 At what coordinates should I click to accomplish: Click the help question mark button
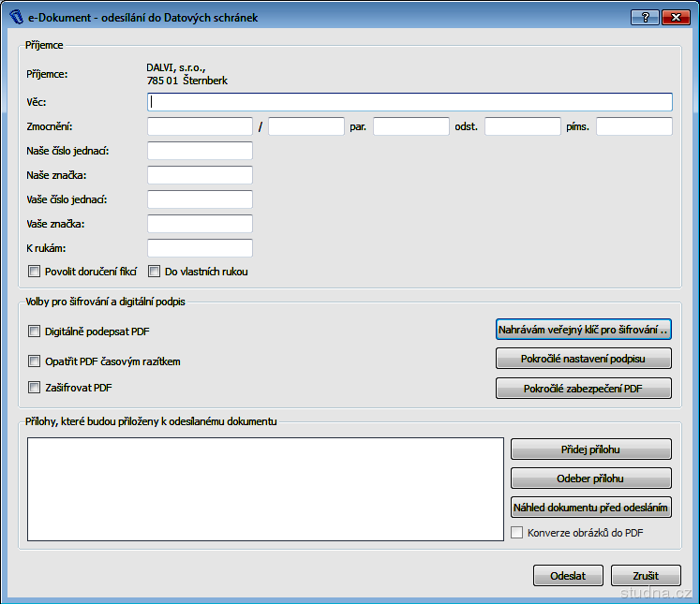click(x=644, y=17)
